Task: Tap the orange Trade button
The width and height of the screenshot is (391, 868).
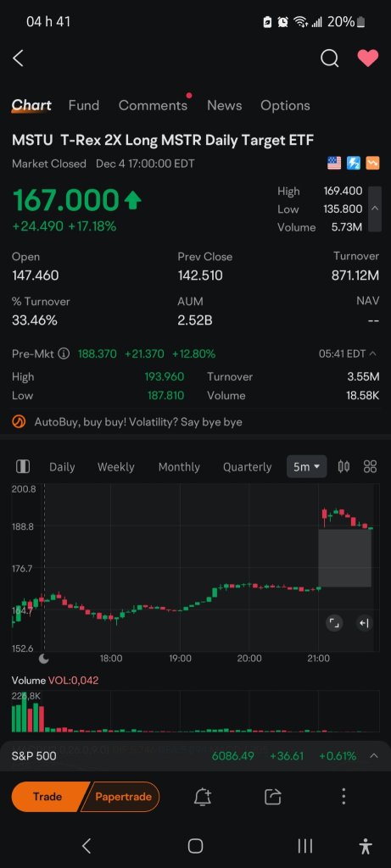Action: (47, 797)
